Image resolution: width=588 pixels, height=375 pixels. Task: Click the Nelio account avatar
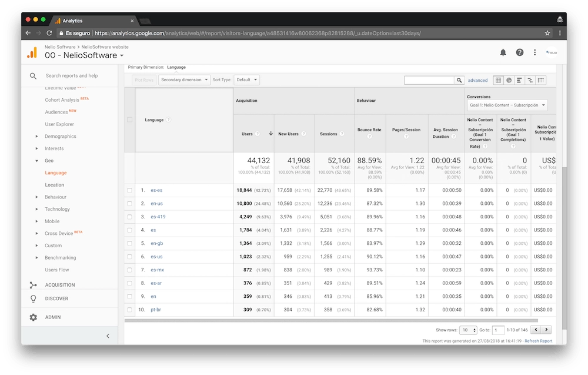[x=552, y=52]
